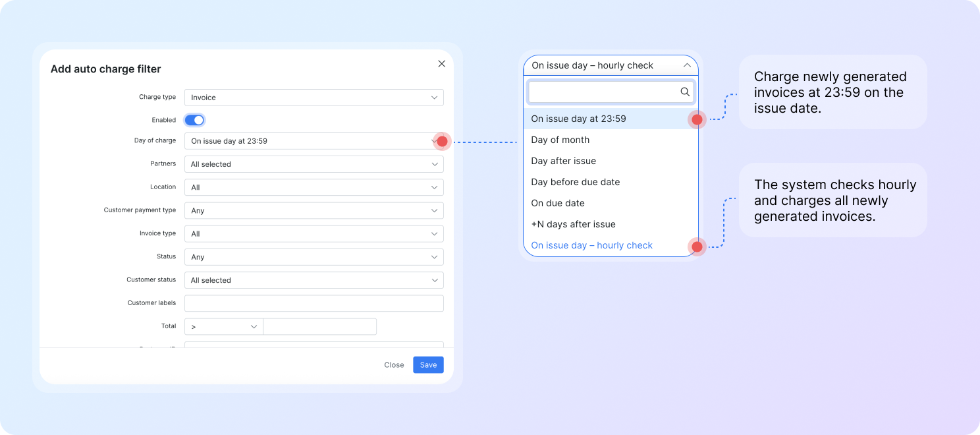Click the chevron-up icon on dropdown header
Screen dimensions: 980x435
pyautogui.click(x=687, y=65)
